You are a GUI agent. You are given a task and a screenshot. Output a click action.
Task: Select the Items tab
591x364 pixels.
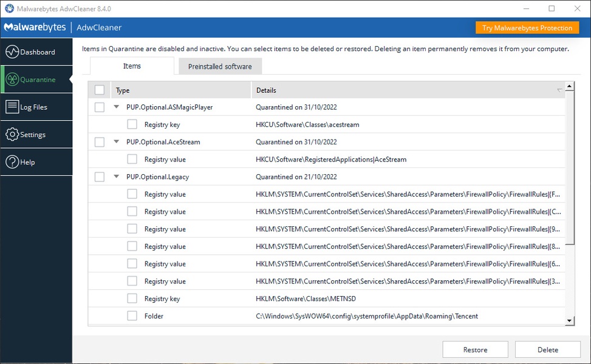click(132, 66)
